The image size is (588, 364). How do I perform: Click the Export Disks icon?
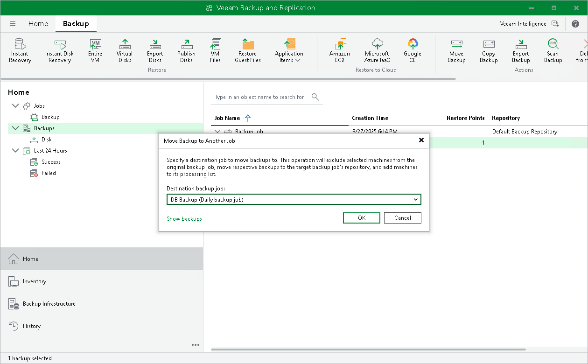pos(155,50)
